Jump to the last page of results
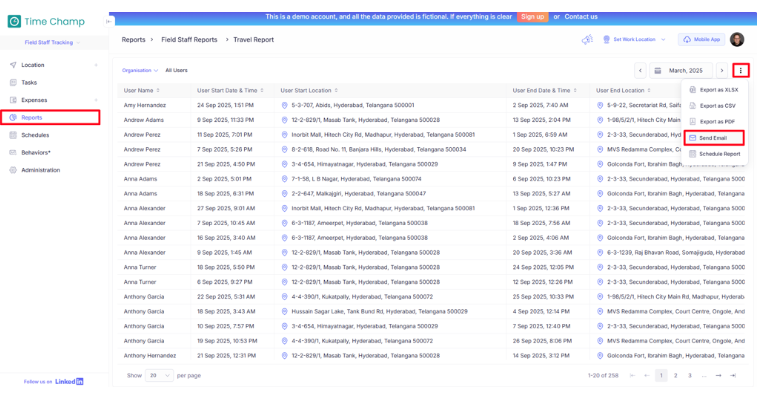This screenshot has height=394, width=759. pyautogui.click(x=733, y=376)
